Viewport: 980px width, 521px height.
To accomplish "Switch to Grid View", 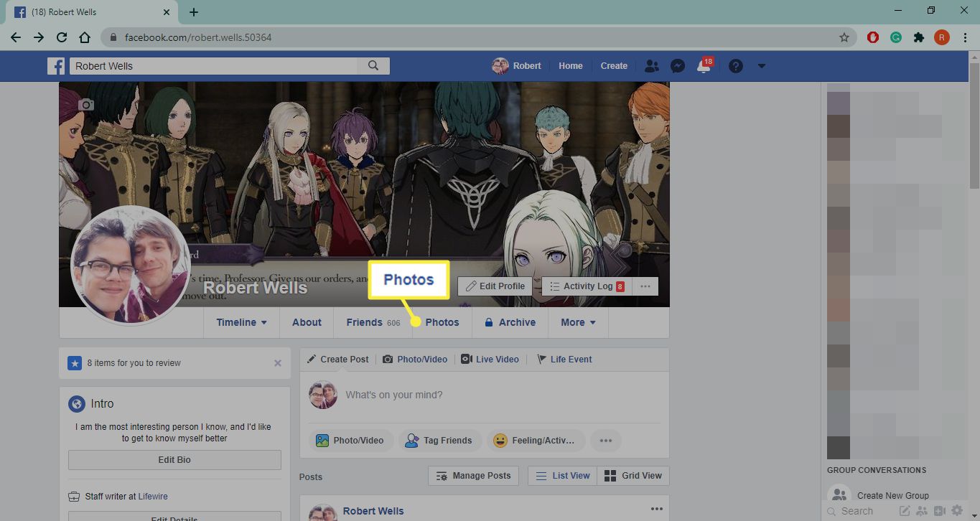I will 633,476.
